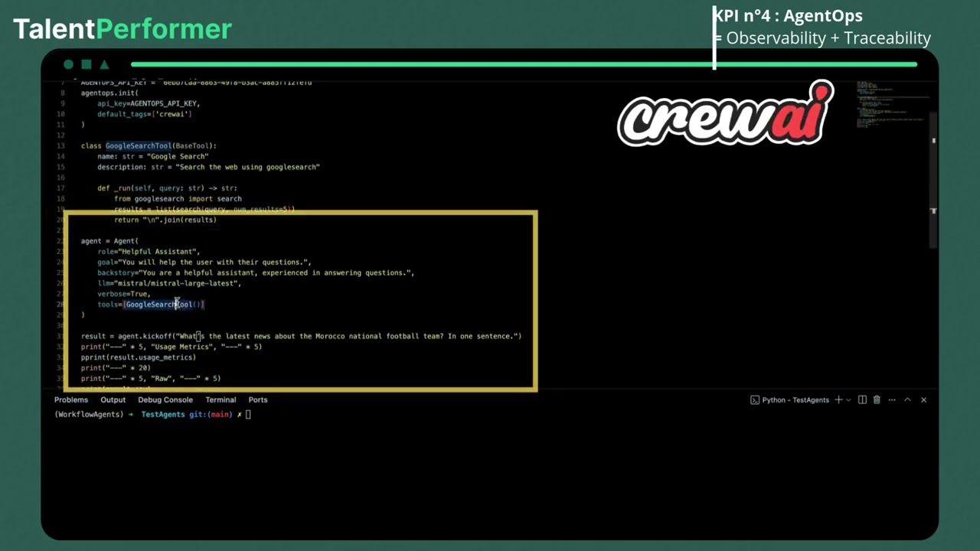Image resolution: width=980 pixels, height=551 pixels.
Task: Click the terminal shell icon beside Python - TestAgents
Action: pyautogui.click(x=755, y=399)
